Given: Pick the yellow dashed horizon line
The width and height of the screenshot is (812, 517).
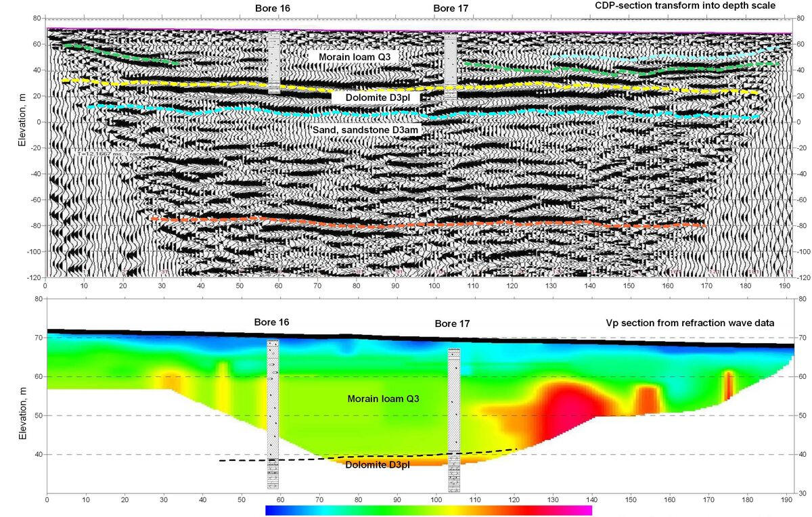Looking at the screenshot, I should click(x=203, y=83).
